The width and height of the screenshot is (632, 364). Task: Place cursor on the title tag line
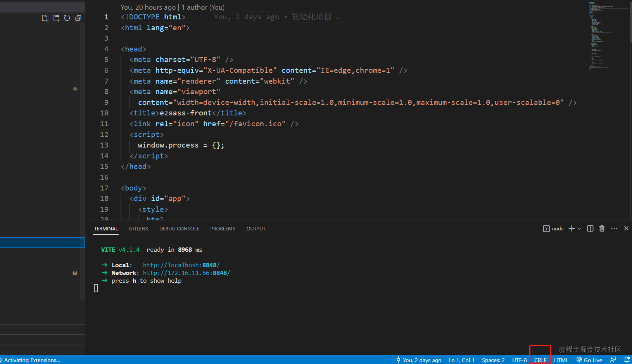(188, 113)
